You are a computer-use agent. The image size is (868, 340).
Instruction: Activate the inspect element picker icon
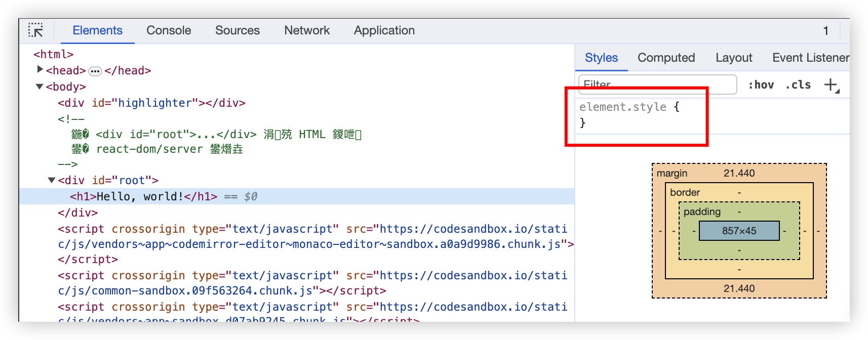tap(35, 30)
